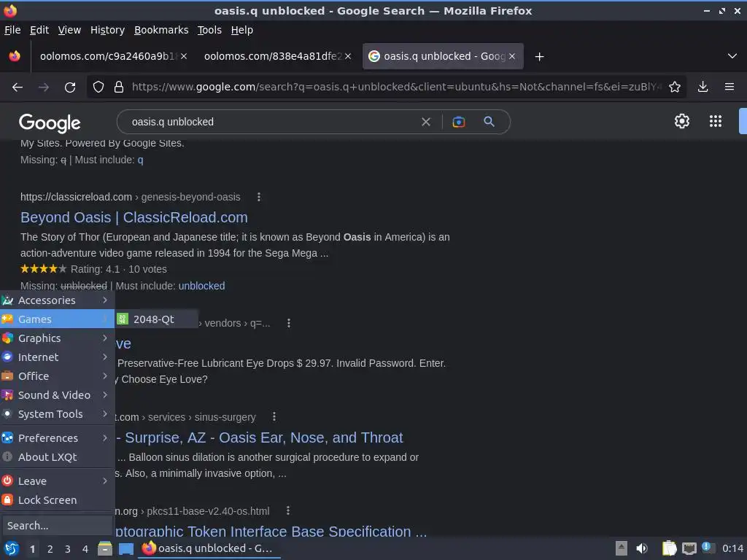Expand the System Tools submenu
The height and width of the screenshot is (560, 747).
tap(57, 414)
